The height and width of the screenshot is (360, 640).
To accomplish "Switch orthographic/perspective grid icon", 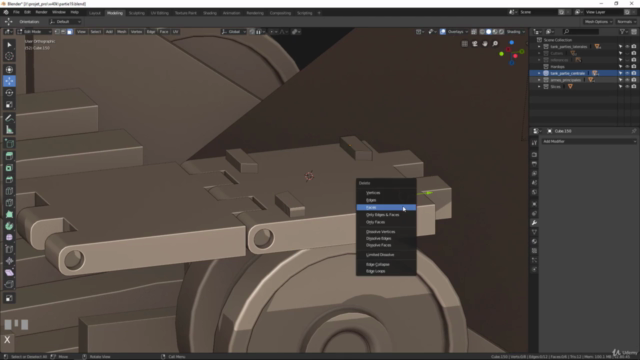I will coord(464,44).
